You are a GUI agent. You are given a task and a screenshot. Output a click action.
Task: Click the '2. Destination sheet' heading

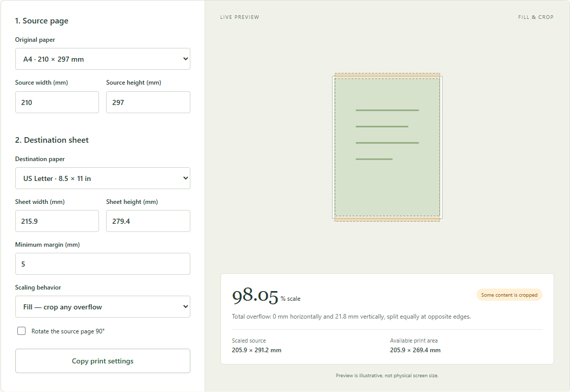click(x=52, y=140)
